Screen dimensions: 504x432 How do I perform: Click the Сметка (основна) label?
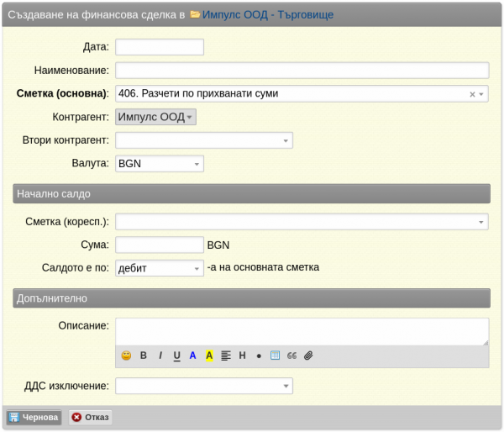pos(62,93)
